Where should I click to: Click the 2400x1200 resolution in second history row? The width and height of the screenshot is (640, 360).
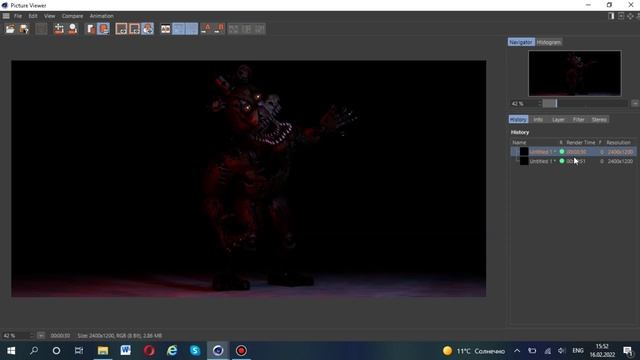tap(620, 161)
